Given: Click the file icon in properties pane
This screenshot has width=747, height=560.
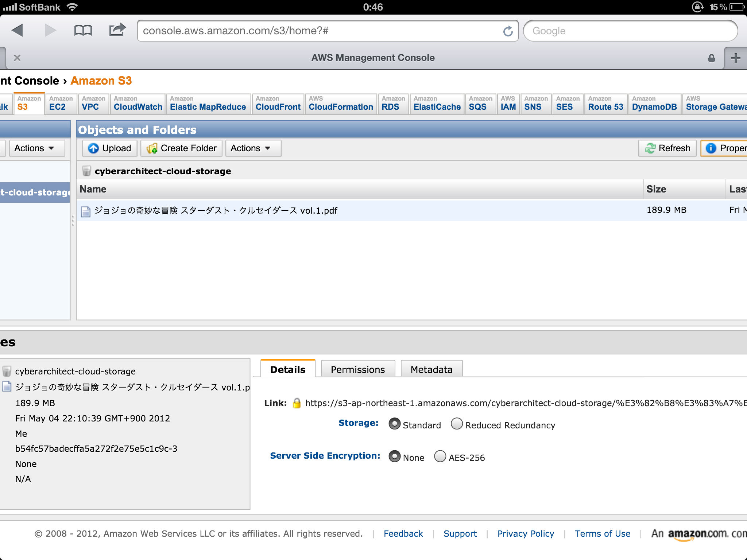Looking at the screenshot, I should click(x=7, y=386).
